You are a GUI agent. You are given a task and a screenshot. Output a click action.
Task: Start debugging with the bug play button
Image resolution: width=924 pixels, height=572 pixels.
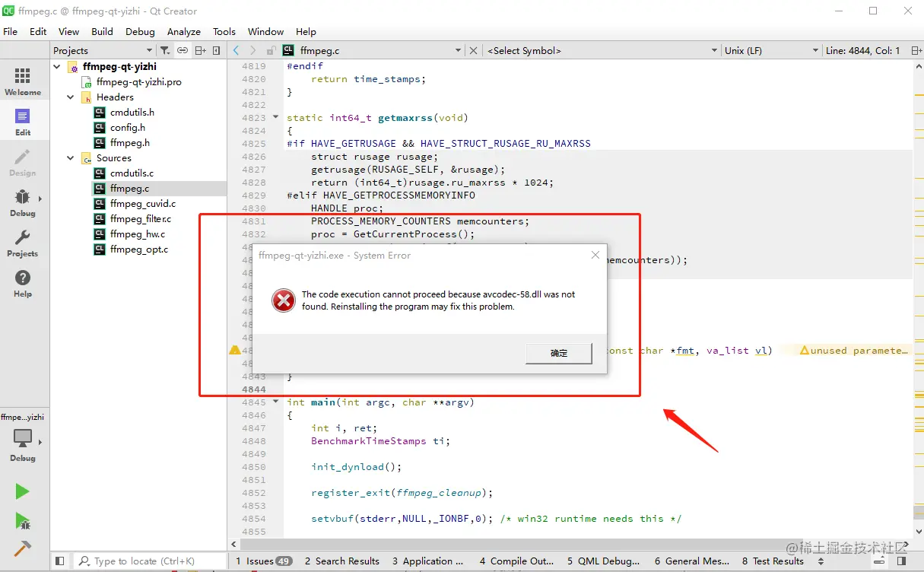pyautogui.click(x=22, y=521)
